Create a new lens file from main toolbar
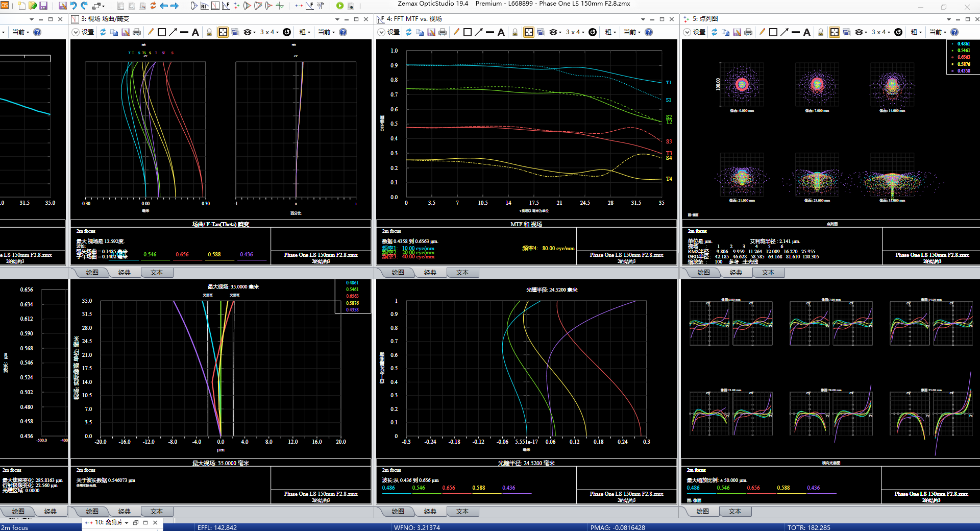The image size is (980, 531). click(21, 6)
